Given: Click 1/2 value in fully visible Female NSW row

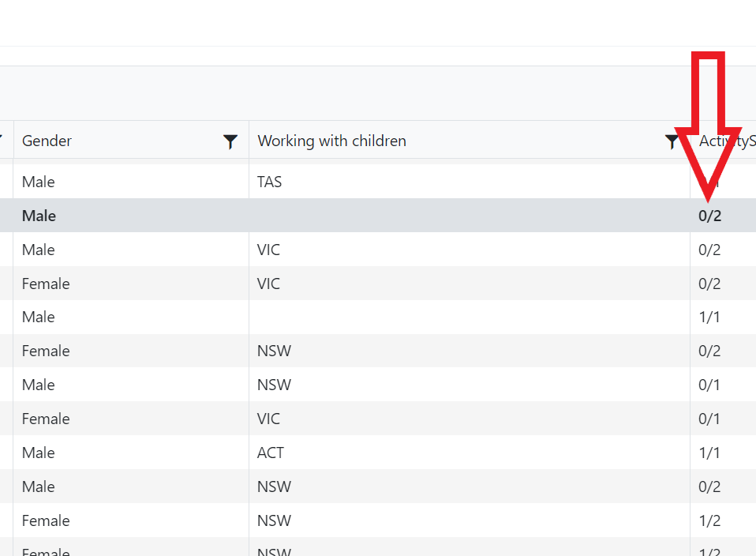Looking at the screenshot, I should pos(709,520).
